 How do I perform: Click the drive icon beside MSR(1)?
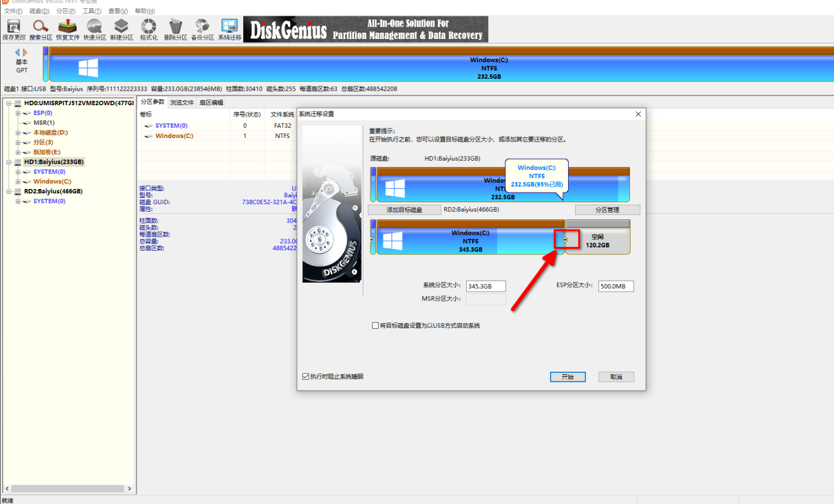[x=27, y=123]
